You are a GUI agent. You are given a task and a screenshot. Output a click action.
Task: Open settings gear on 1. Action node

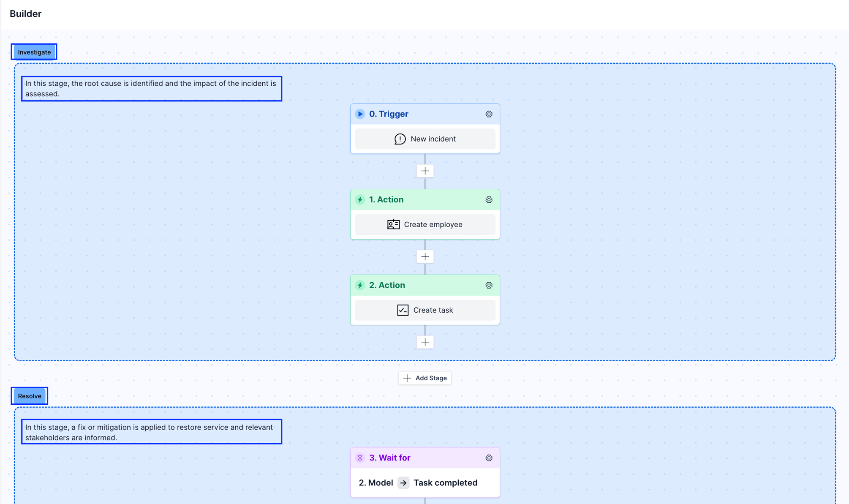coord(489,199)
